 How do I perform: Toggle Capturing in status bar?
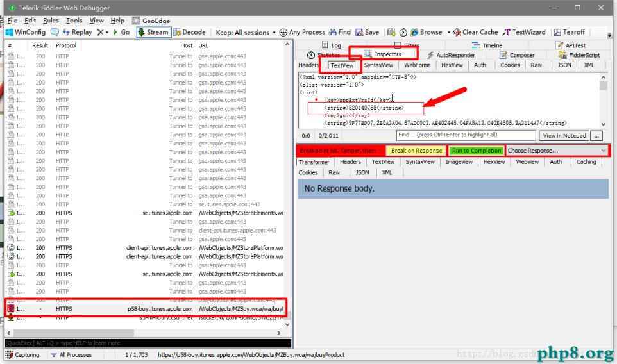tap(23, 355)
